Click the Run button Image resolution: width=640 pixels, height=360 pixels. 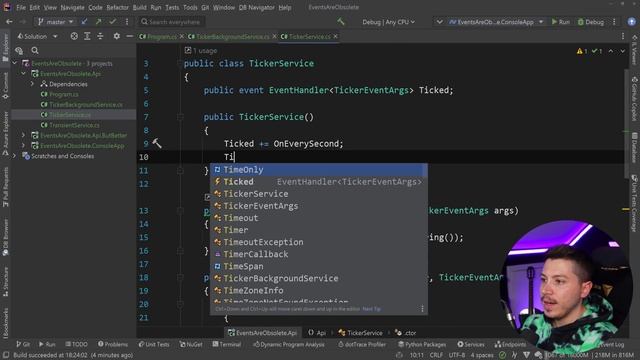click(560, 22)
